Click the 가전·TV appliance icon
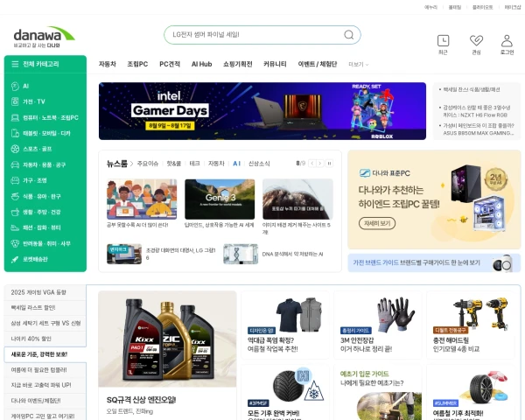 coord(15,101)
